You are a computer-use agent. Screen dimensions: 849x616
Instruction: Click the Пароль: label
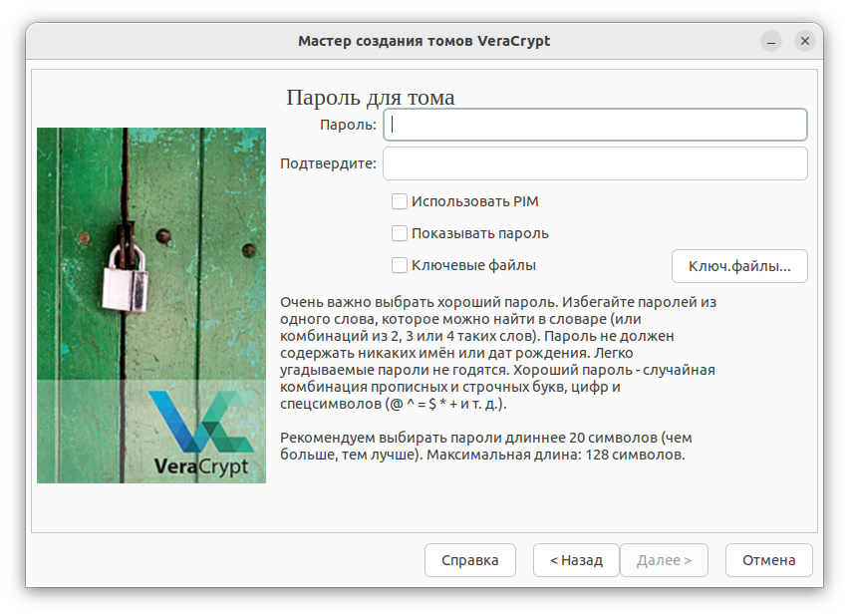click(x=348, y=126)
